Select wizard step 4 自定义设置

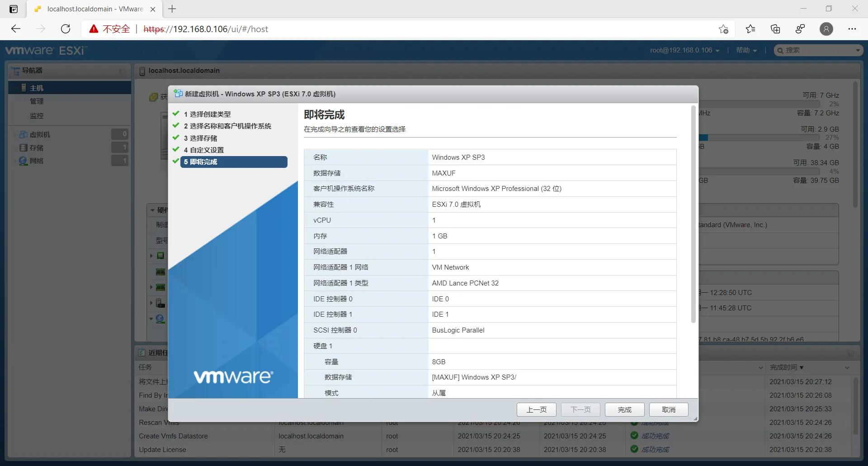coord(203,150)
